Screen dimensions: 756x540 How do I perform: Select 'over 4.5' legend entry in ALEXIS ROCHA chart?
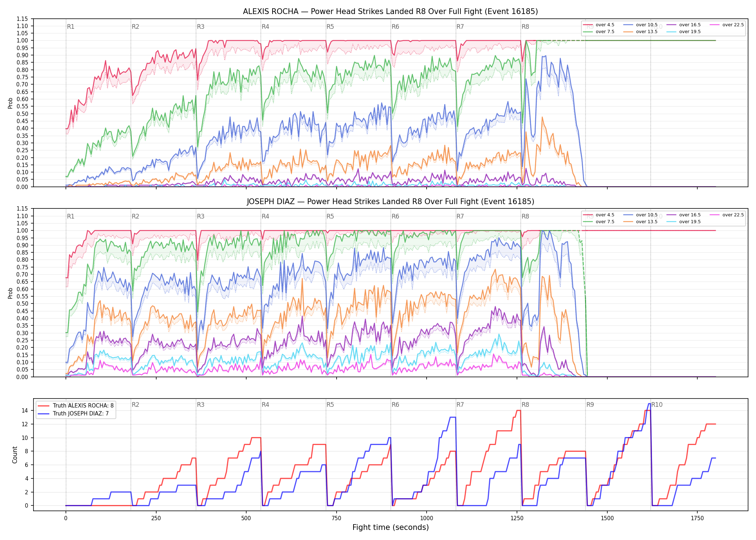click(598, 25)
